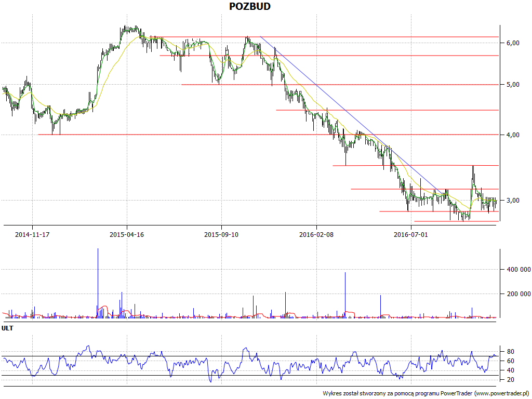This screenshot has height=399, width=532.
Task: Click the ULT indicator label
Action: pos(7,328)
